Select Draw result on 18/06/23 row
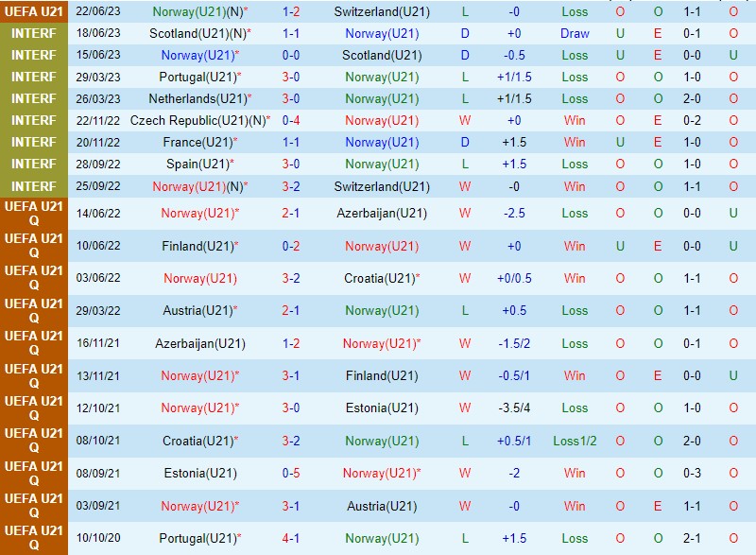Viewport: 756px width, 555px height. click(575, 33)
